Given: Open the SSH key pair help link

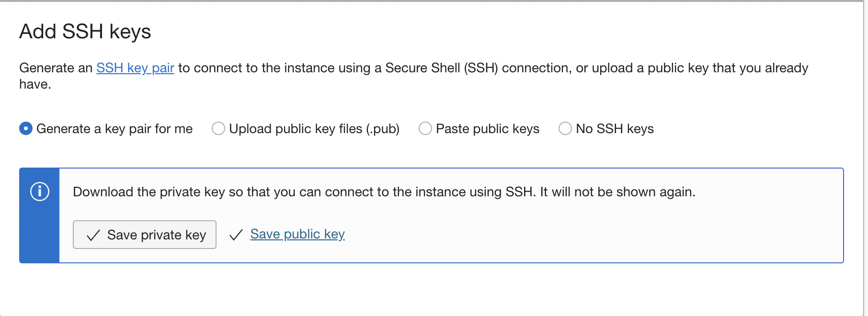Looking at the screenshot, I should (x=135, y=68).
